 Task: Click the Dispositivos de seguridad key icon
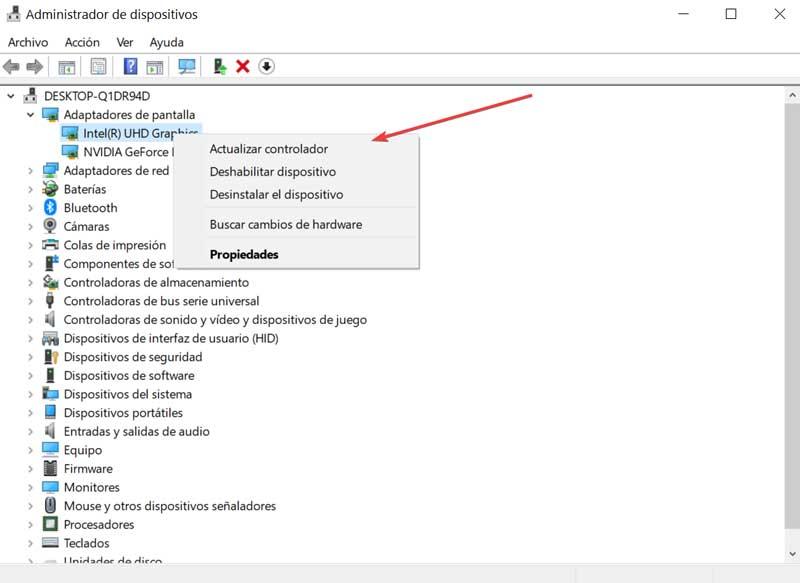(51, 357)
